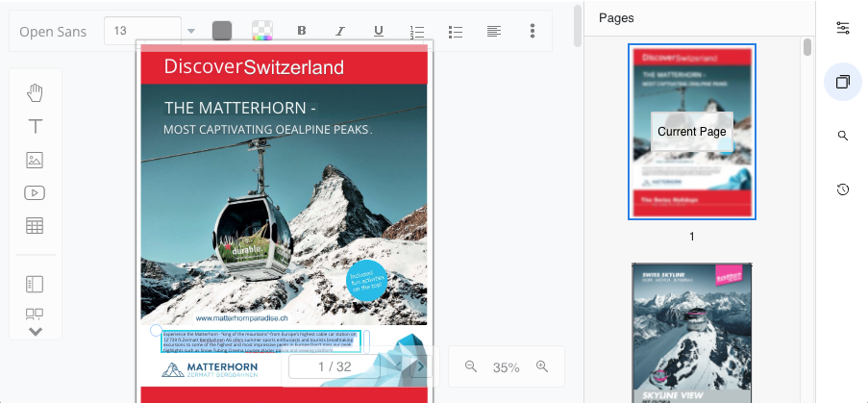Open the settings sliders panel
868x403 pixels.
click(x=843, y=28)
